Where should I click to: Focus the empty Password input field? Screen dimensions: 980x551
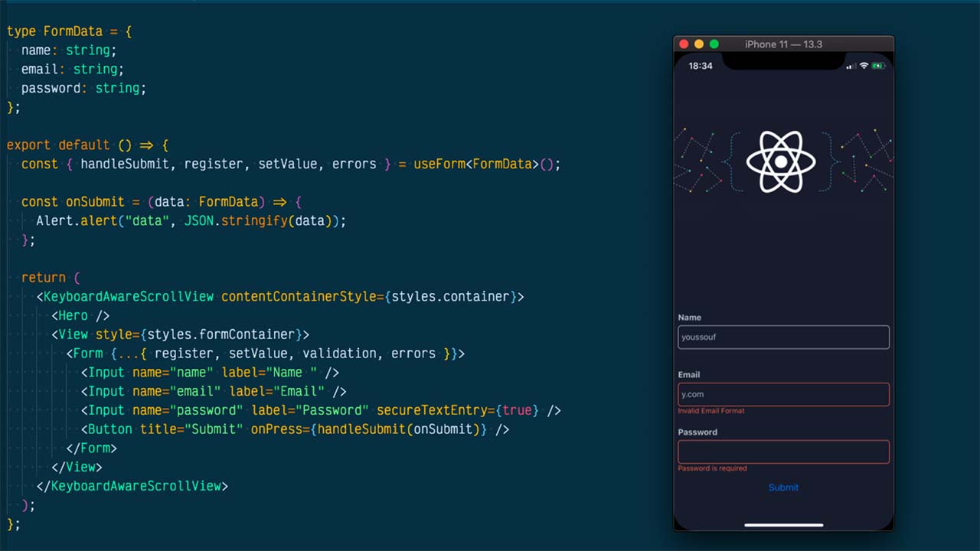783,452
